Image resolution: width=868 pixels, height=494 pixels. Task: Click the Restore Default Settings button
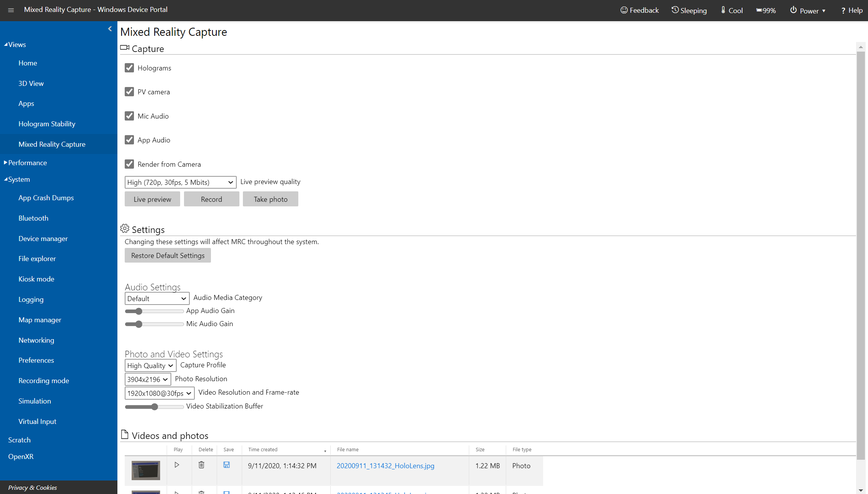(x=167, y=255)
